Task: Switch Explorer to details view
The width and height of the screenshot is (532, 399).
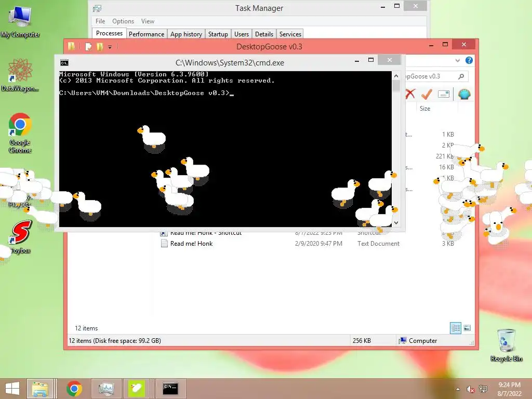Action: pos(456,328)
